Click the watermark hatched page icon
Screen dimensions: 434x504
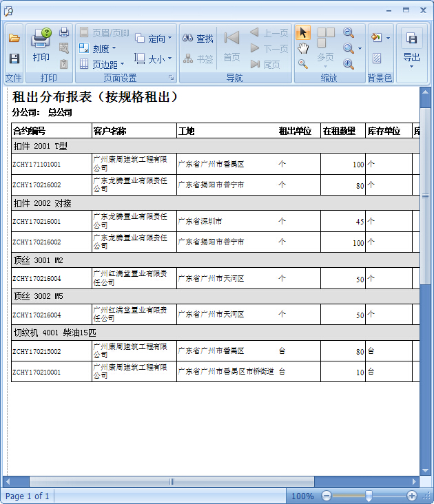pos(377,59)
